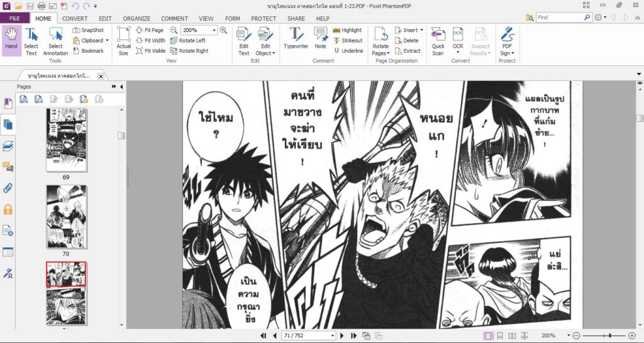Open status bar zoom level dropdown
Screen dimensions: 644x343
tap(569, 335)
